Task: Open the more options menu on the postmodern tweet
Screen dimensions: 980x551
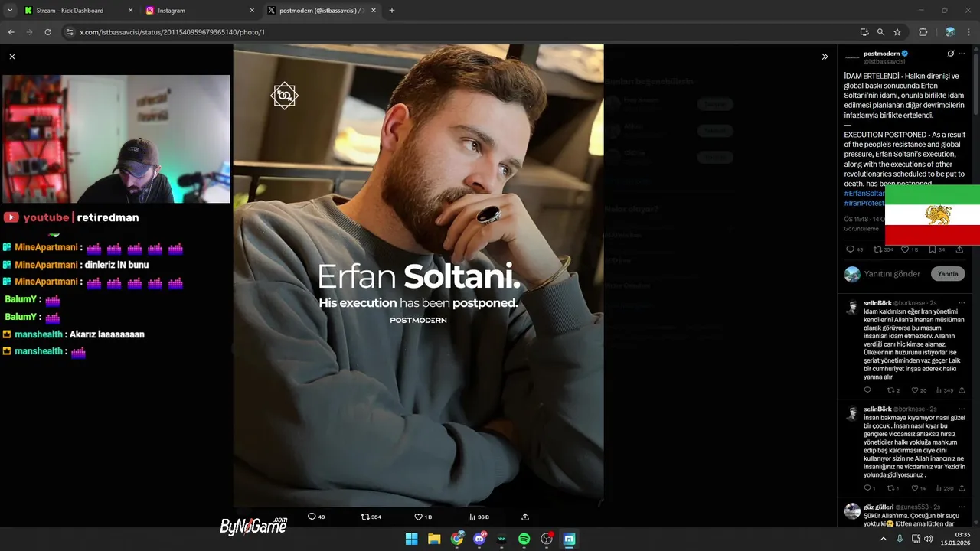Action: tap(962, 54)
